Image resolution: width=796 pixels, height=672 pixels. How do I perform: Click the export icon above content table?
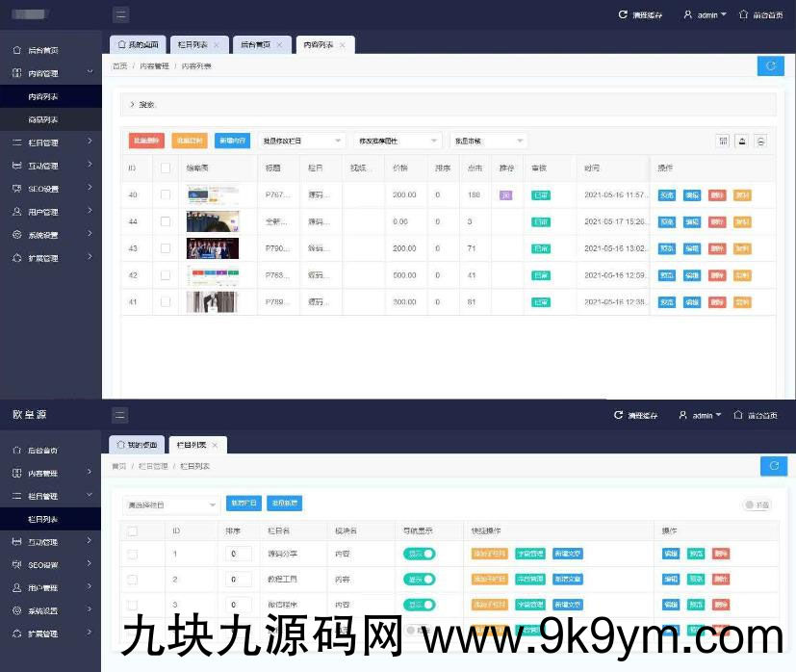tap(742, 141)
